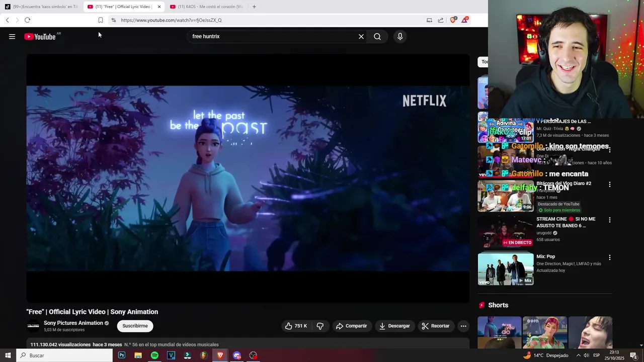
Task: Open Discord from taskbar
Action: [237, 355]
